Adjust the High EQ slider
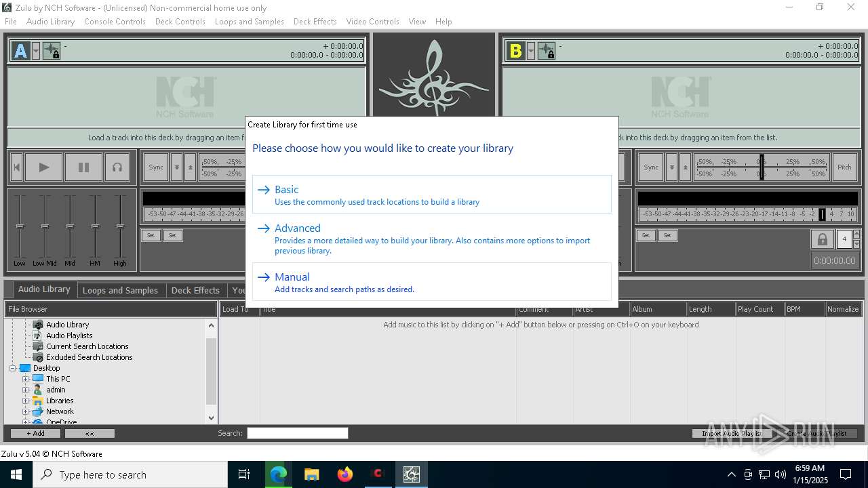The width and height of the screenshot is (868, 488). pyautogui.click(x=120, y=227)
